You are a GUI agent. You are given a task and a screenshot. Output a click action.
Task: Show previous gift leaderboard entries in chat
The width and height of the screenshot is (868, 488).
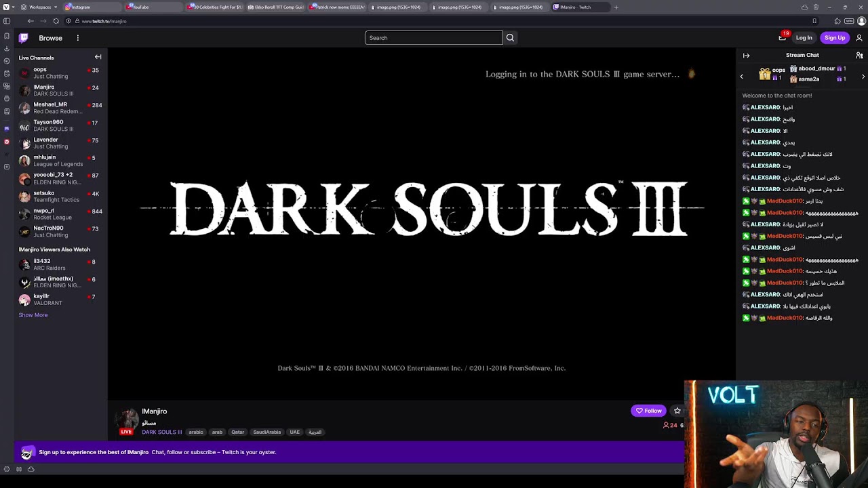741,77
